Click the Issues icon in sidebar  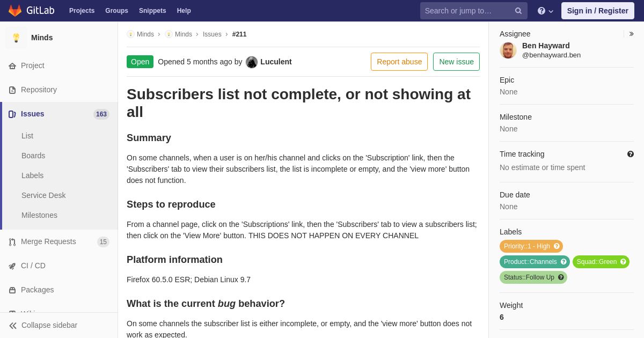pos(12,114)
